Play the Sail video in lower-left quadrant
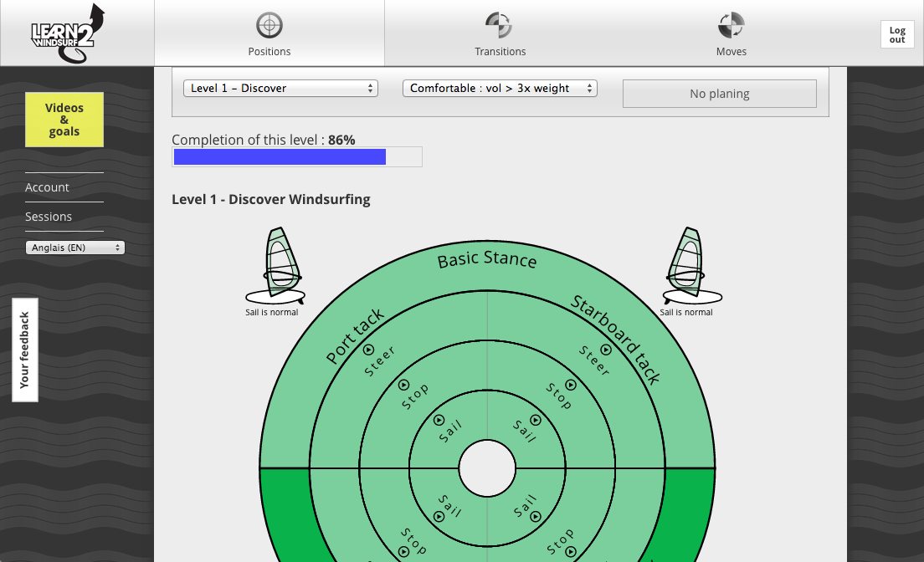924x562 pixels. click(x=439, y=517)
